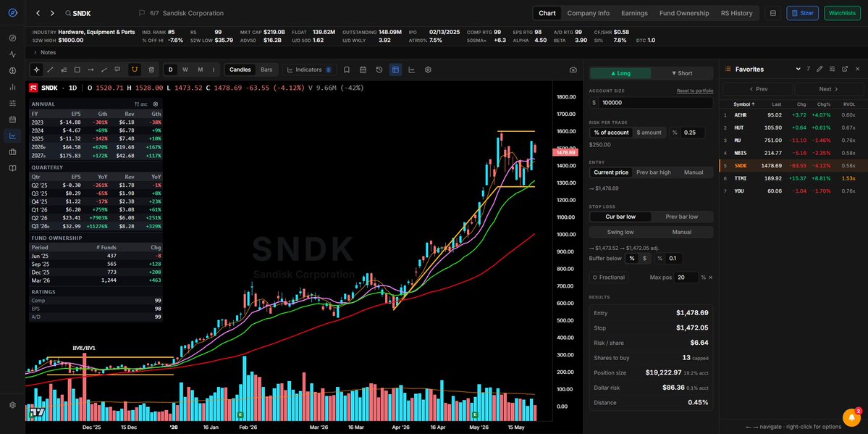868x434 pixels.
Task: Sort watchlist by Chg% column
Action: pyautogui.click(x=824, y=104)
